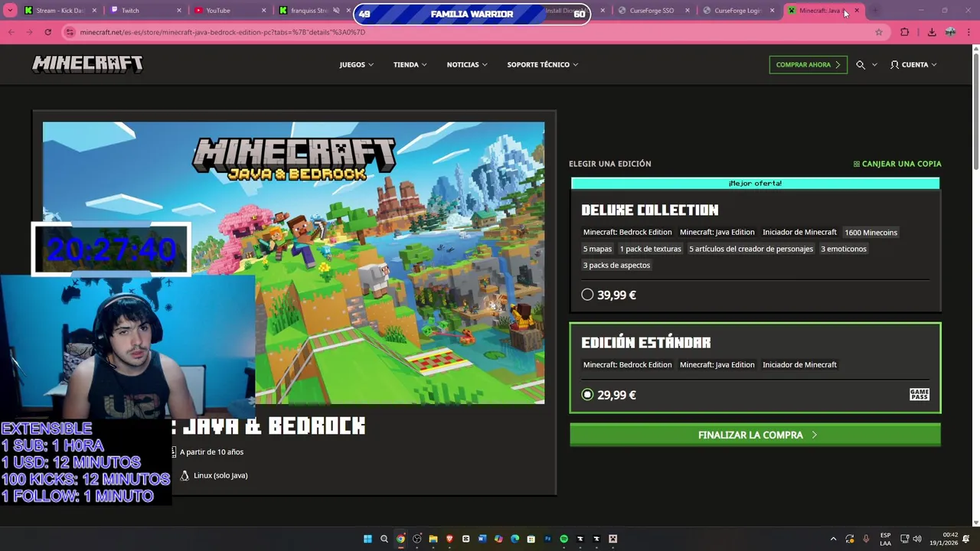Open Microsoft Word from the taskbar
Screen dimensions: 980x551
pos(482,539)
